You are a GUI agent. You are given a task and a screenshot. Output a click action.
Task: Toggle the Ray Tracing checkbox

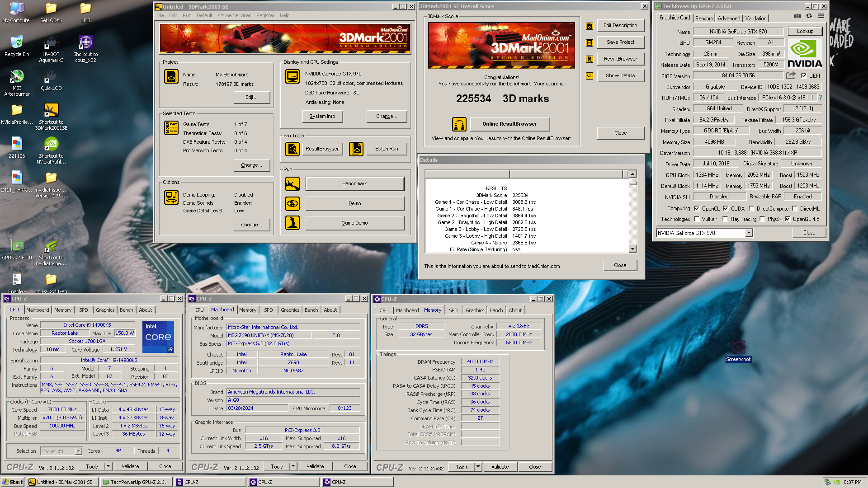[725, 219]
